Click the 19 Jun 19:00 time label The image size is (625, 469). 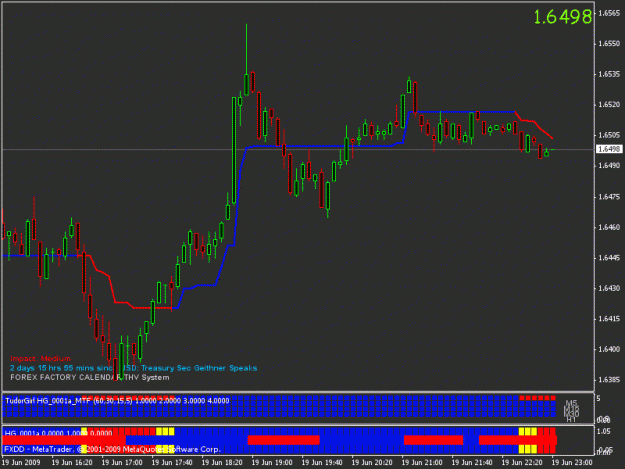(272, 463)
